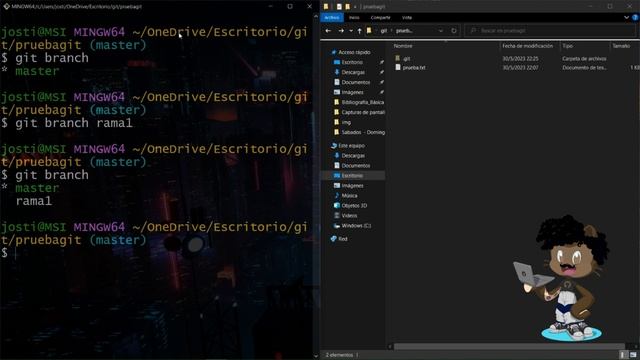Click the 'prueb...' breadcrumb in the address bar

coord(404,31)
